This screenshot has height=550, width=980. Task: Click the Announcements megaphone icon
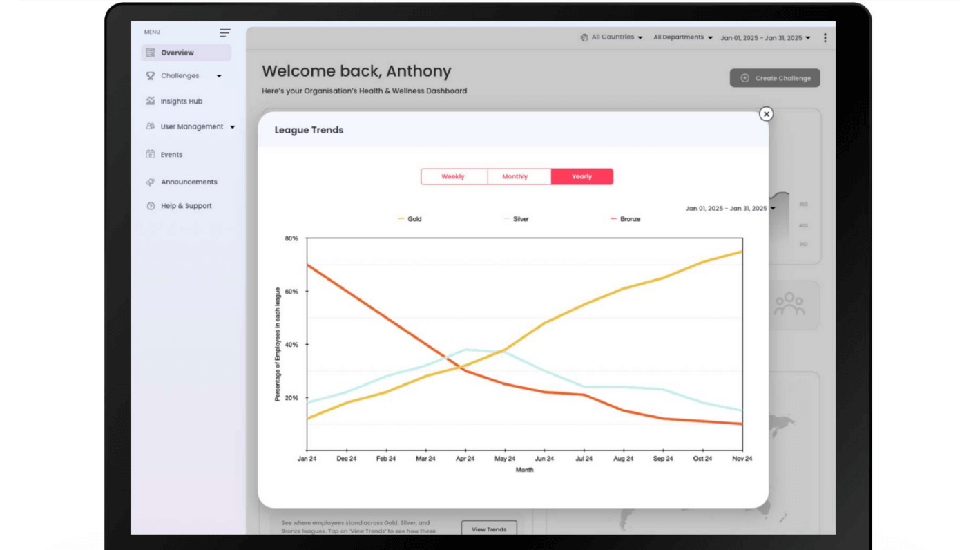click(151, 182)
